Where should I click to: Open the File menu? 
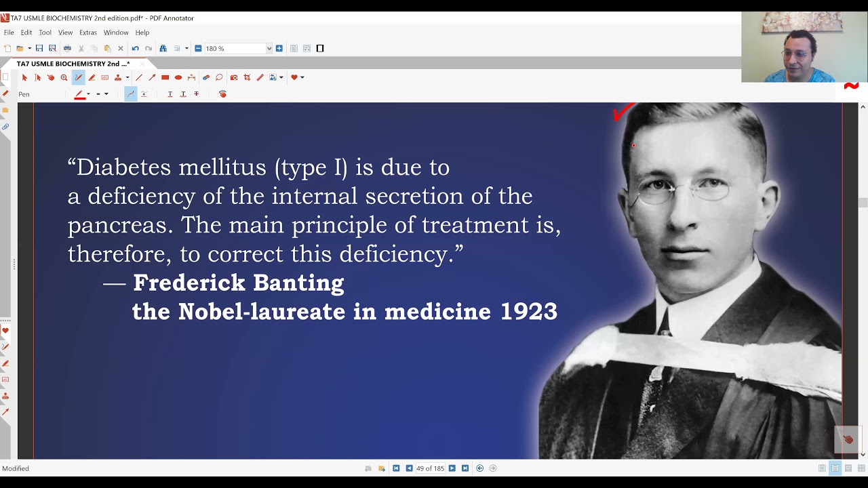9,33
